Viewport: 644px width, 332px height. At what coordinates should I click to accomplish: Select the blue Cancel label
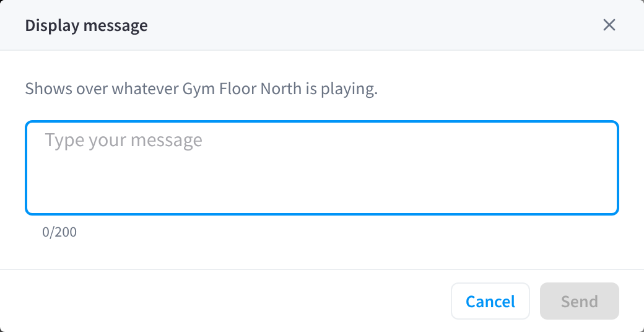[x=490, y=302]
